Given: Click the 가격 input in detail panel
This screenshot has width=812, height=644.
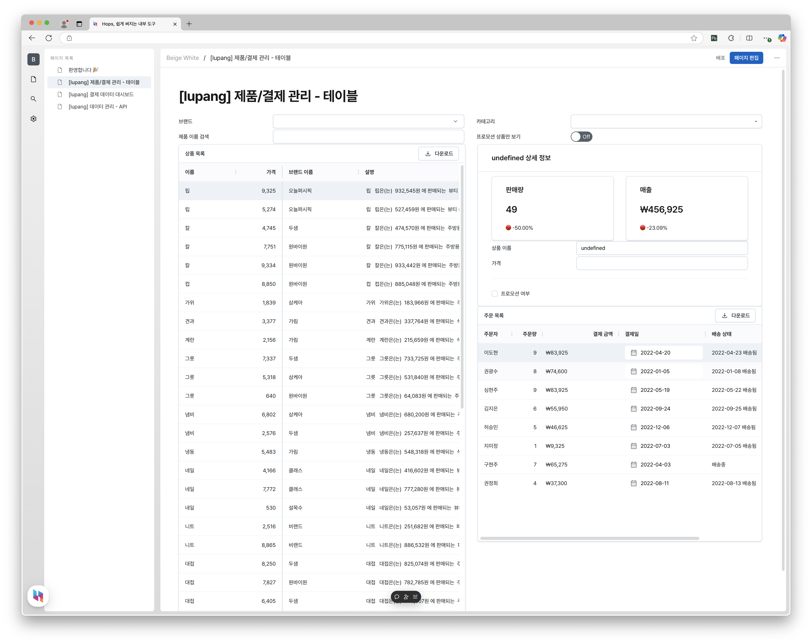Looking at the screenshot, I should 662,263.
